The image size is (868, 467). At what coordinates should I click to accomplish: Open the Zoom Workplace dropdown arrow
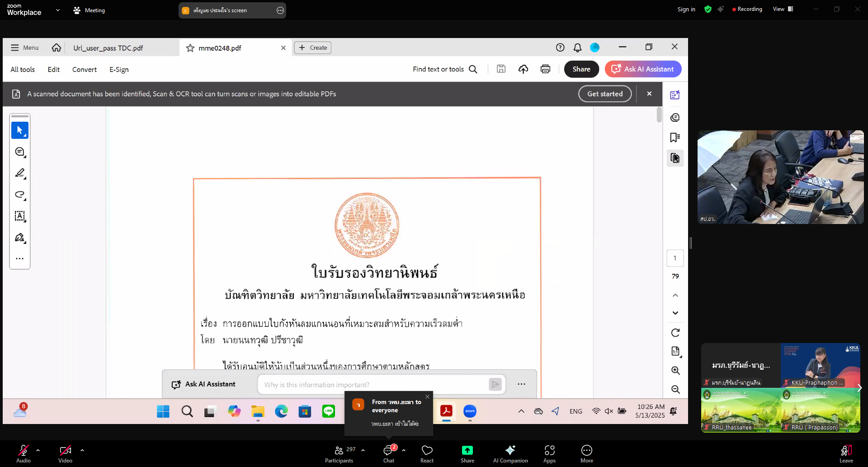[x=58, y=10]
